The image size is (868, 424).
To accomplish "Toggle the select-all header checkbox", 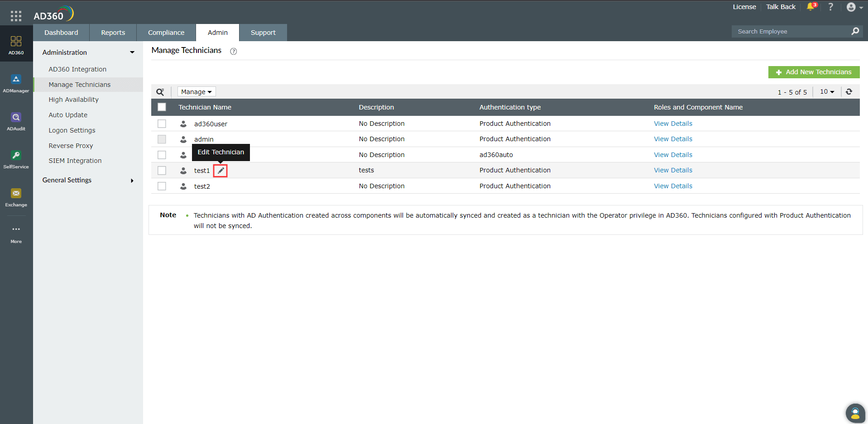I will [162, 107].
